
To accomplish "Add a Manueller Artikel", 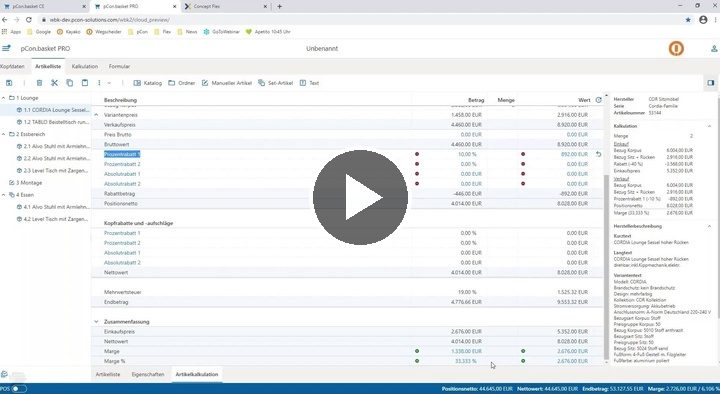I will (x=226, y=83).
